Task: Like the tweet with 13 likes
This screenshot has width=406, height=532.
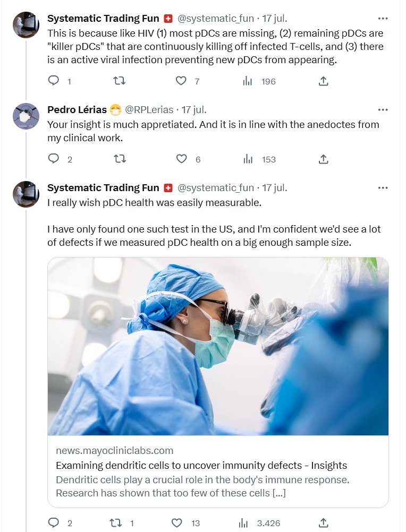Action: 181,523
